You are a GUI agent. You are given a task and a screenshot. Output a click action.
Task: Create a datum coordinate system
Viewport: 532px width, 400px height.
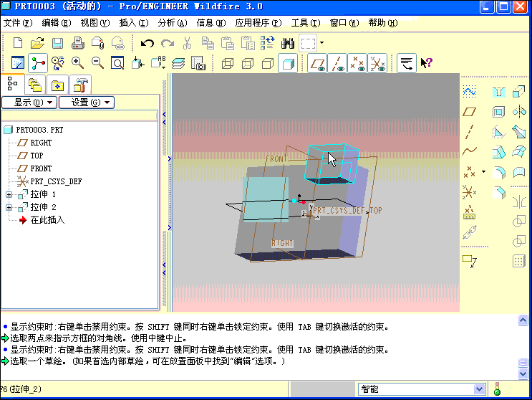pos(469,192)
